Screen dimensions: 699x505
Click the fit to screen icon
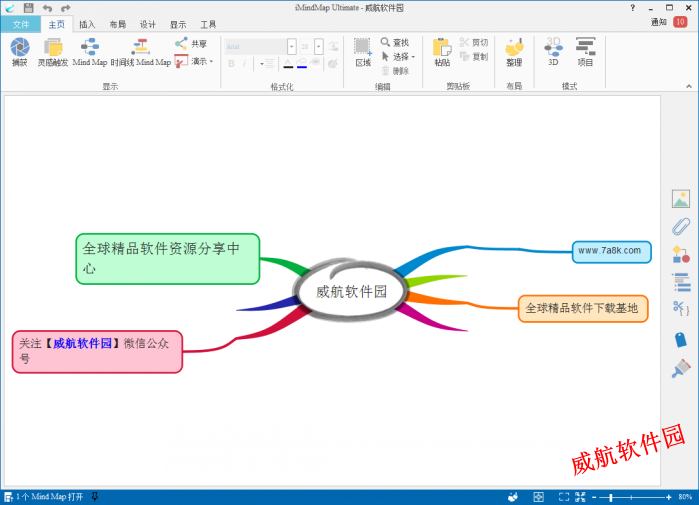(564, 497)
